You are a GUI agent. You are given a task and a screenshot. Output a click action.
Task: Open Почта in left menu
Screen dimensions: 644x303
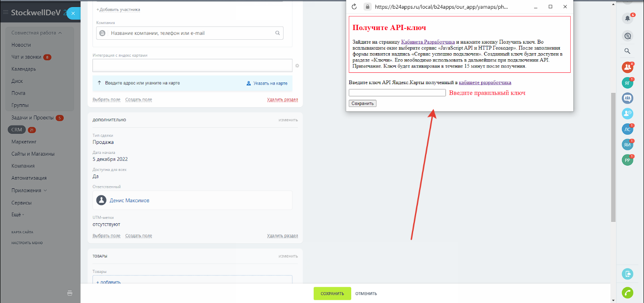(18, 93)
